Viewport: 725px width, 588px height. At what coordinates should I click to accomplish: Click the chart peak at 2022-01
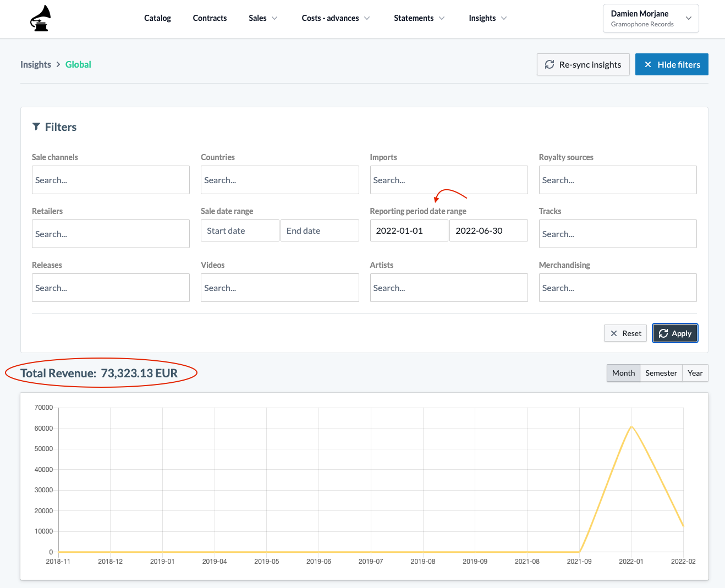click(631, 426)
